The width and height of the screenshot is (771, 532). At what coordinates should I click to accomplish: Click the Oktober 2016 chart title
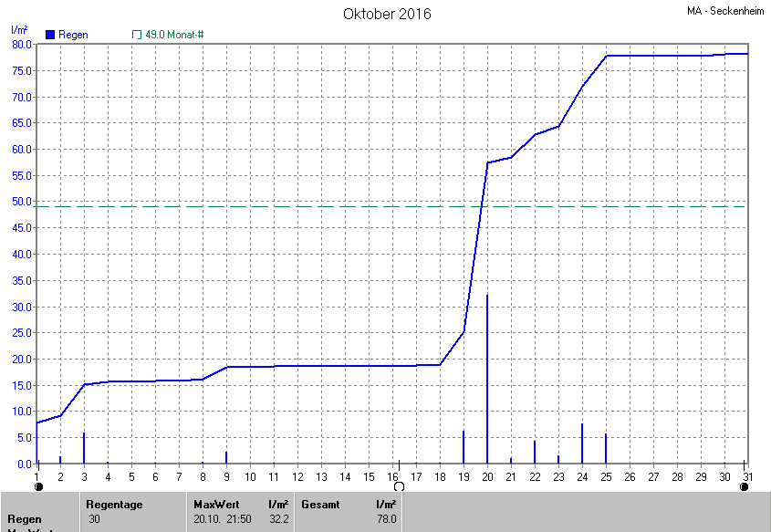(387, 14)
